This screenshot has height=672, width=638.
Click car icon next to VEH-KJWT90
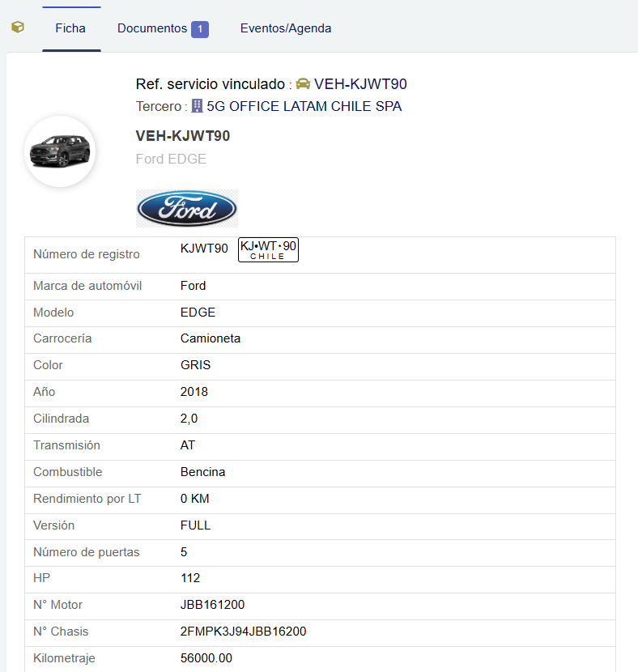303,83
